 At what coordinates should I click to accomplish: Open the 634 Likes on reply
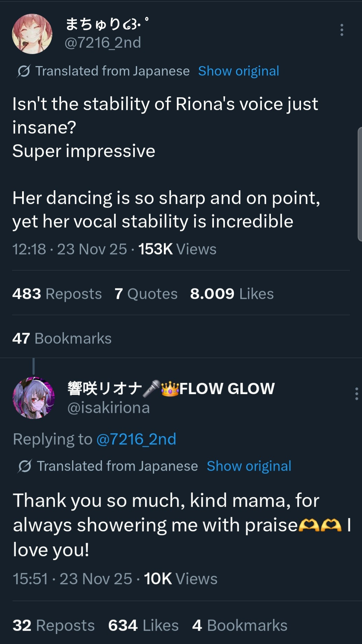(x=143, y=626)
